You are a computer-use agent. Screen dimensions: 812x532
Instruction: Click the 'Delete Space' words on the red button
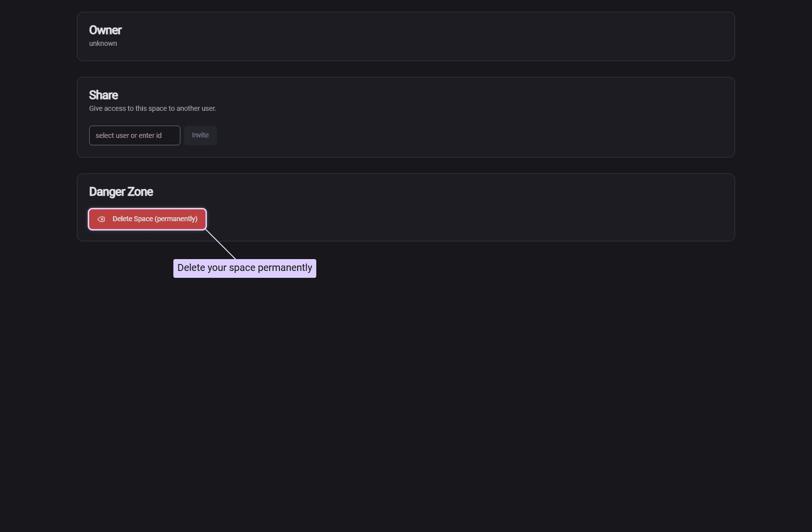tap(133, 219)
